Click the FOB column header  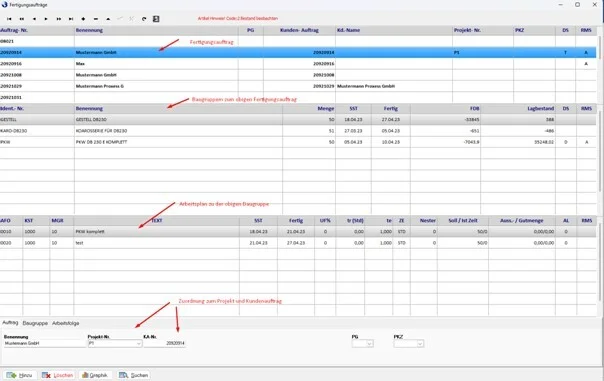[445, 109]
